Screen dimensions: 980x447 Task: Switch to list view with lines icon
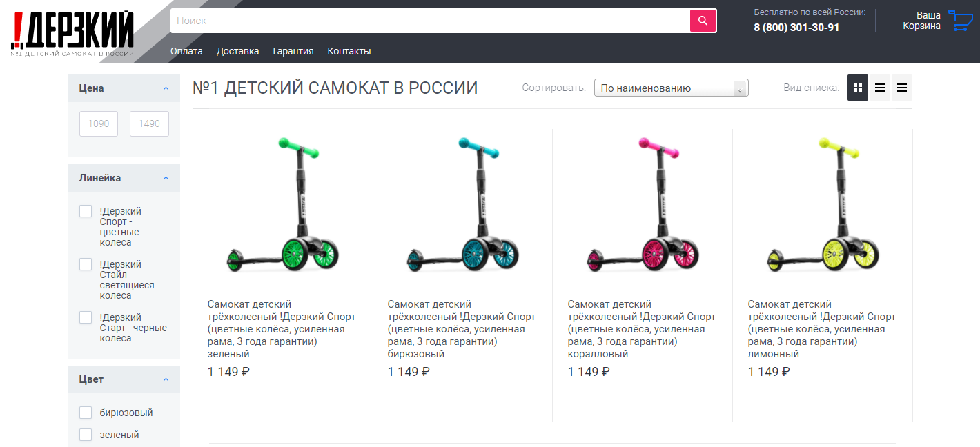click(880, 88)
